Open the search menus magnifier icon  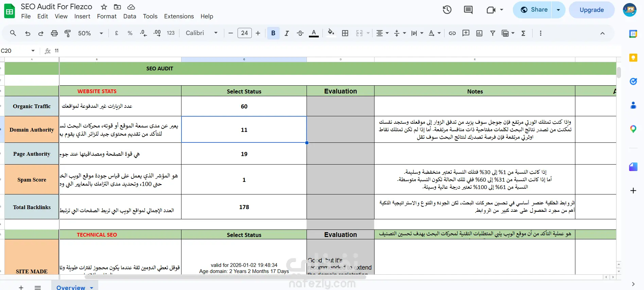[x=13, y=33]
